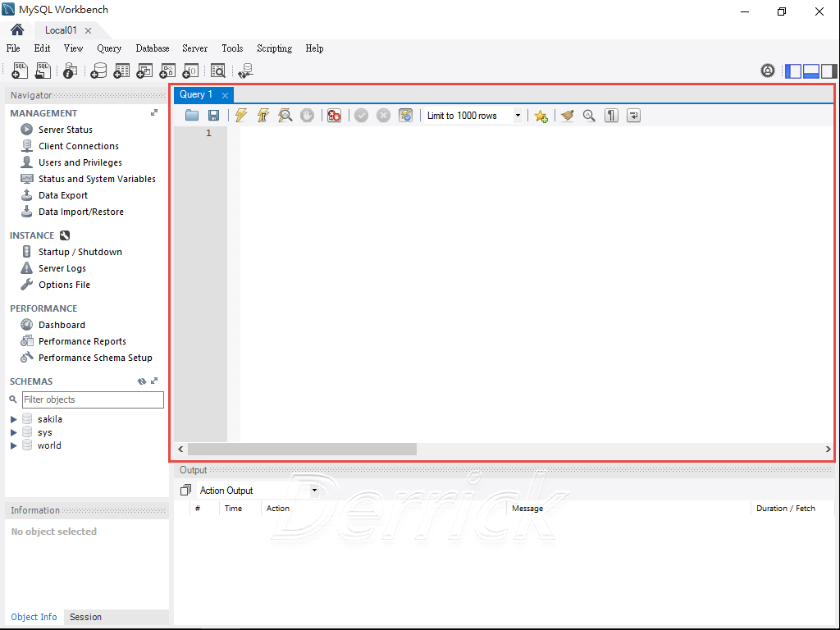Commit transaction checkmark icon
This screenshot has height=630, width=840.
(x=362, y=115)
